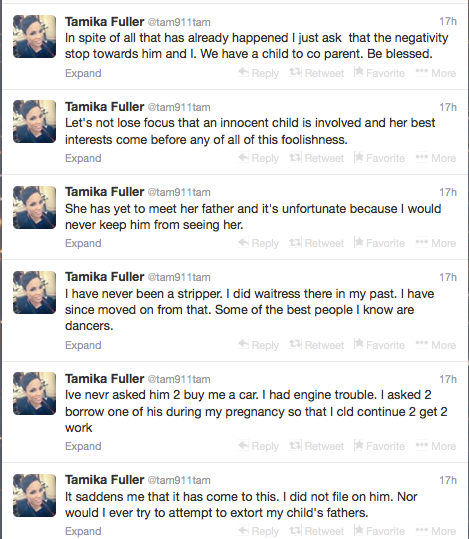Viewport: 469px width, 539px height.
Task: Reply to the 'engine trouble' tweet
Action: pos(259,446)
